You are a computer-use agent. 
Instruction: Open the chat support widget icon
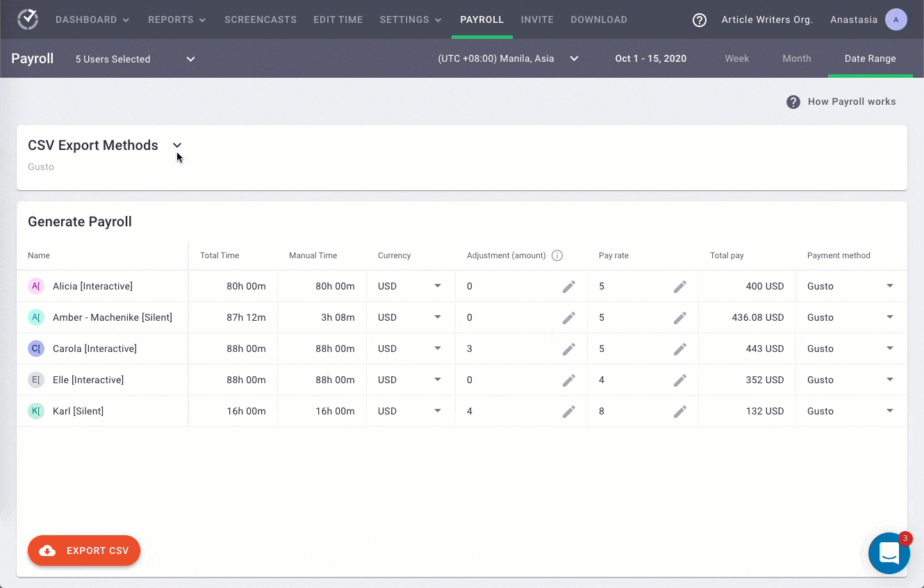pos(889,553)
